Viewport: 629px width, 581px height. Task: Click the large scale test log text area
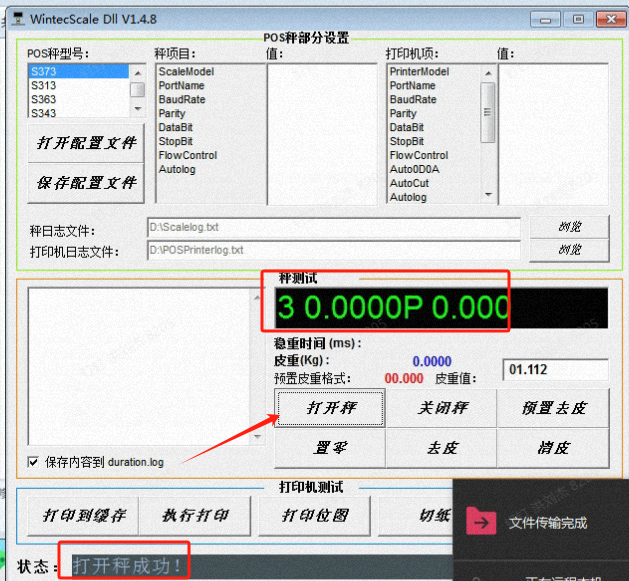pos(141,366)
